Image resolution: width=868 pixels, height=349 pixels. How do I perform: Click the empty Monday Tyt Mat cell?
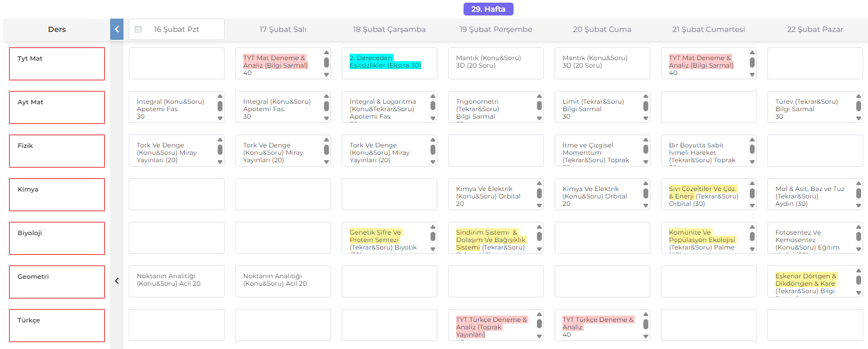point(177,63)
